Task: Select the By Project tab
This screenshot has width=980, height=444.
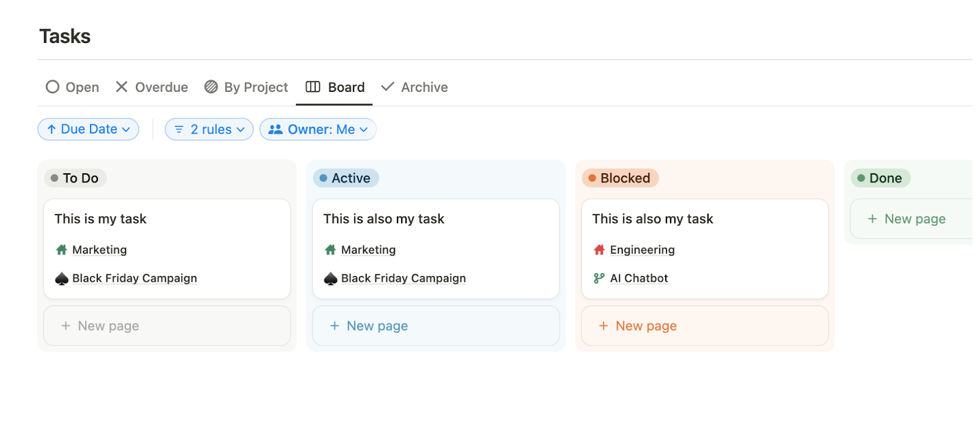Action: (246, 87)
